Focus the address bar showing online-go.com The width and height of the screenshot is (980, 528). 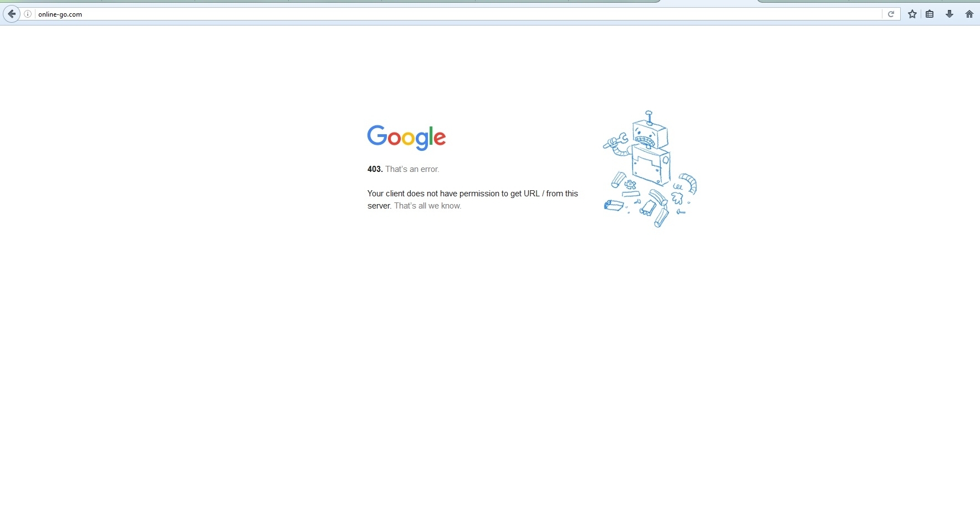(458, 14)
